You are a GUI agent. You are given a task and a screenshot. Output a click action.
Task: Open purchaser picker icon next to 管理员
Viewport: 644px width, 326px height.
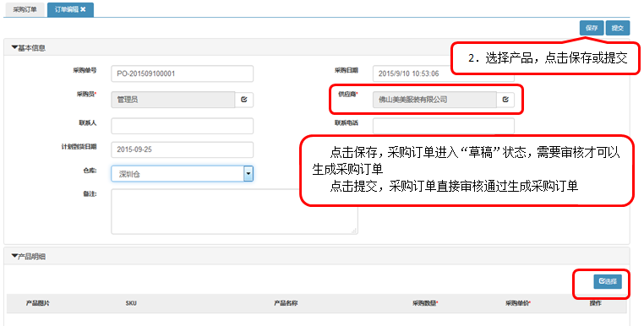coord(244,100)
